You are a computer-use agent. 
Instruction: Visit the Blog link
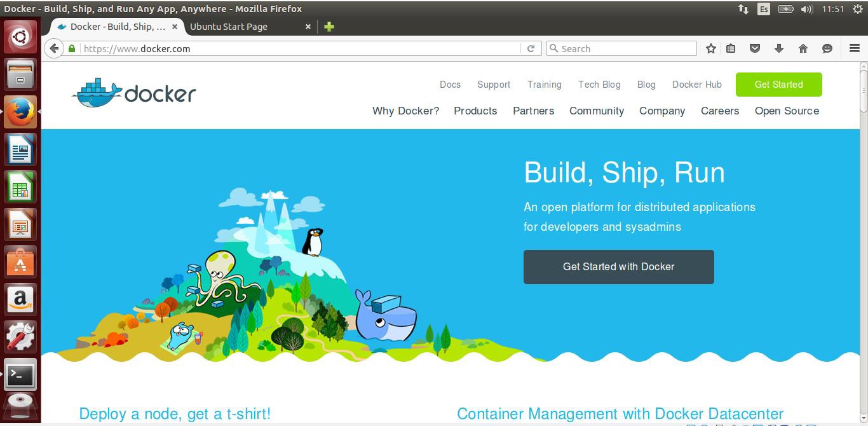(x=646, y=85)
